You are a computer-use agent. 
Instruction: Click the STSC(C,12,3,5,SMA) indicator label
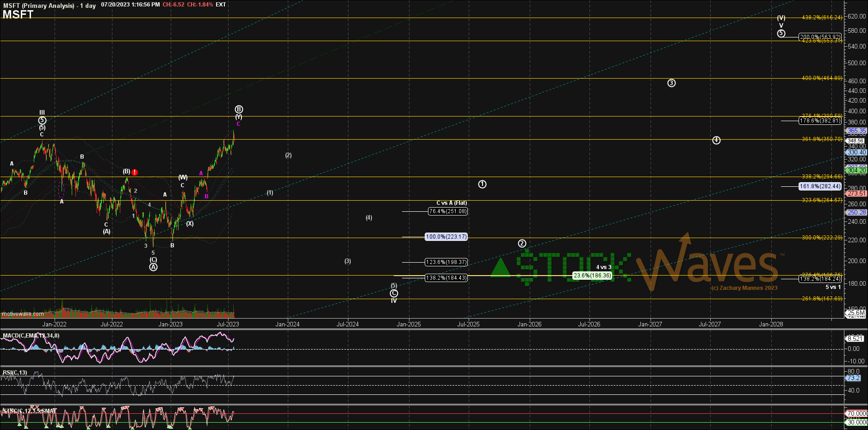30,411
